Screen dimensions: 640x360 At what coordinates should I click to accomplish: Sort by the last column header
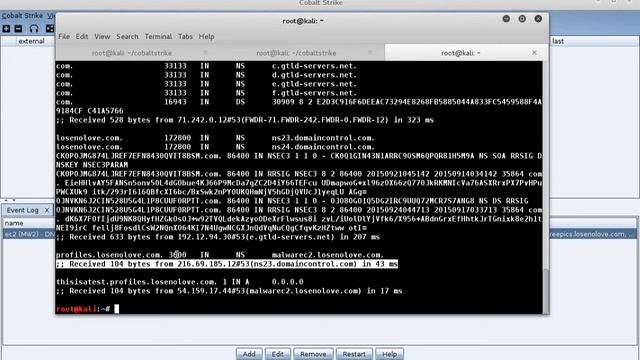click(x=558, y=41)
